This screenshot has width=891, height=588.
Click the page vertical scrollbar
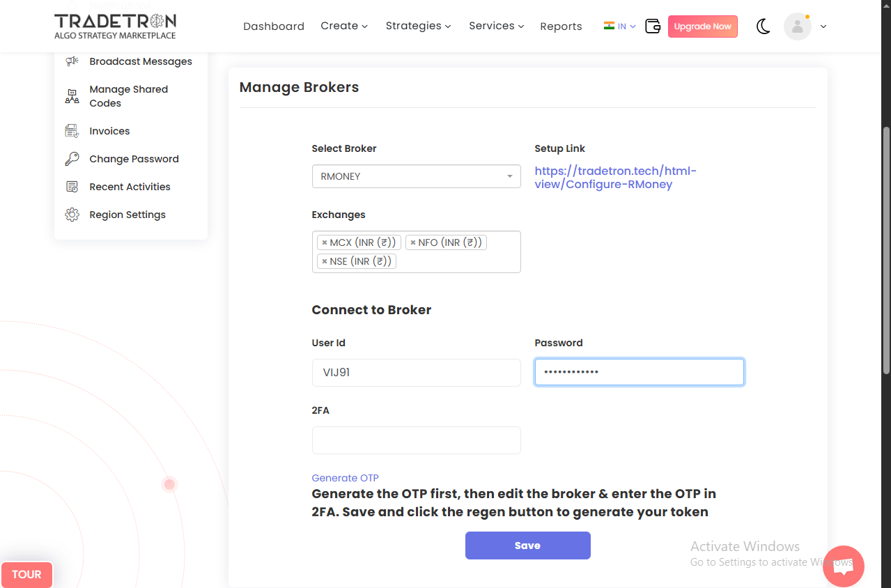886,251
